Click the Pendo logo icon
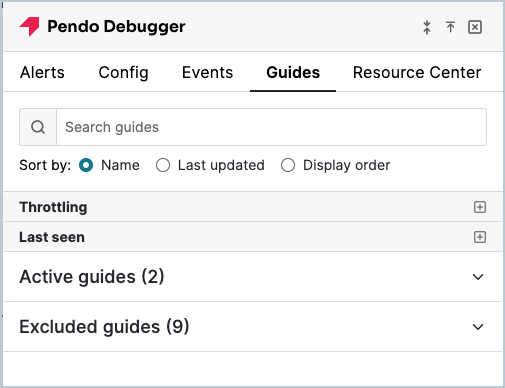Image resolution: width=505 pixels, height=388 pixels. pos(29,26)
